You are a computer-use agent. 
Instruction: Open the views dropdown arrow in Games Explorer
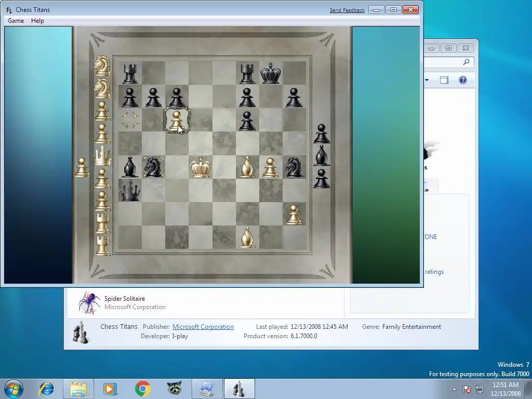click(427, 80)
